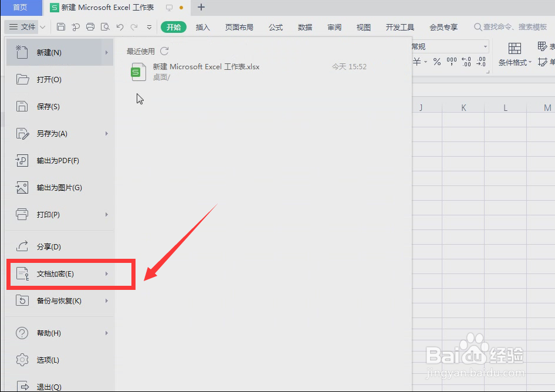Open the print preview icon
The height and width of the screenshot is (392, 555).
(104, 26)
